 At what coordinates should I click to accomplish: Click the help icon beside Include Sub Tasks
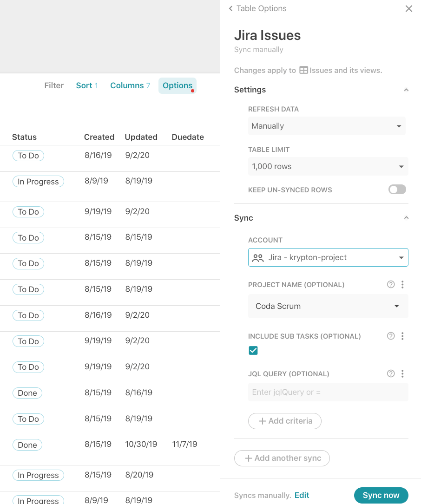click(x=391, y=336)
